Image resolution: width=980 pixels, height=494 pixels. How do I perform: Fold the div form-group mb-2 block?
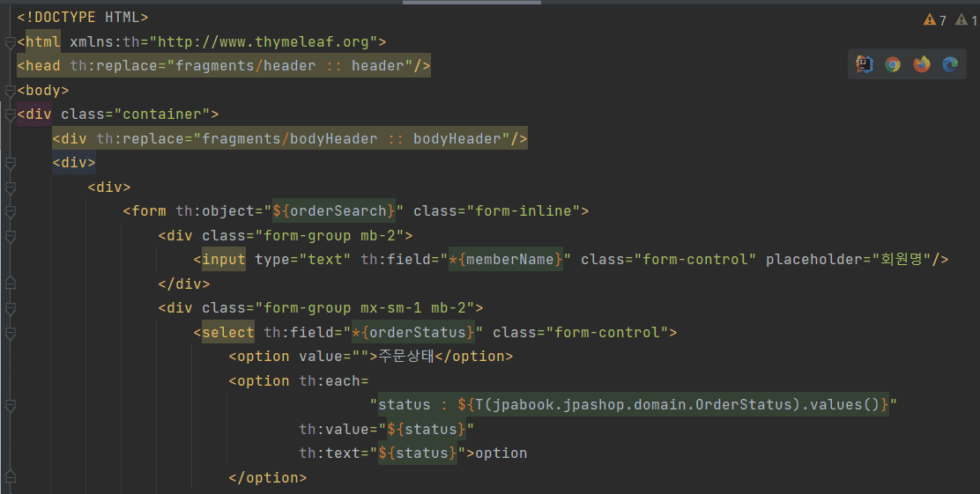(10, 236)
